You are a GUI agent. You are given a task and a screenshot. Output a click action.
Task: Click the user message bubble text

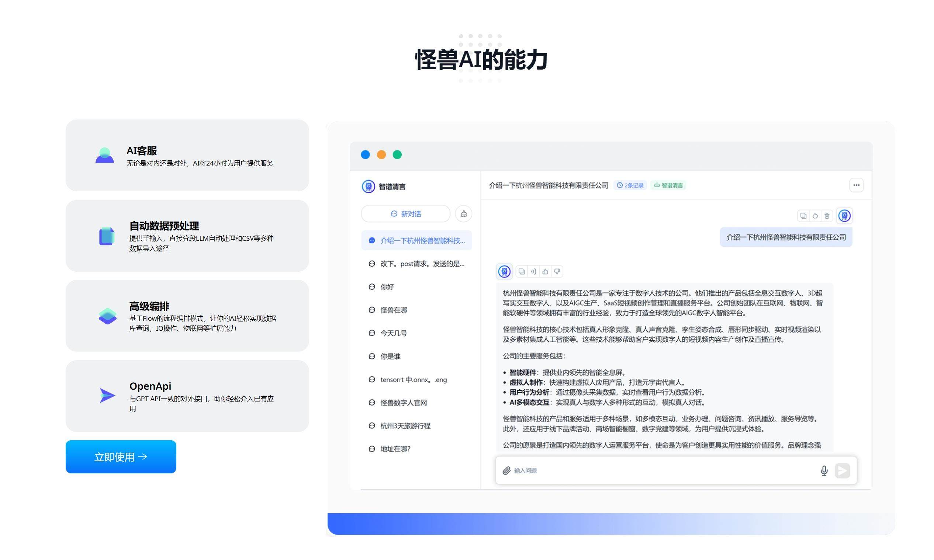pos(786,237)
